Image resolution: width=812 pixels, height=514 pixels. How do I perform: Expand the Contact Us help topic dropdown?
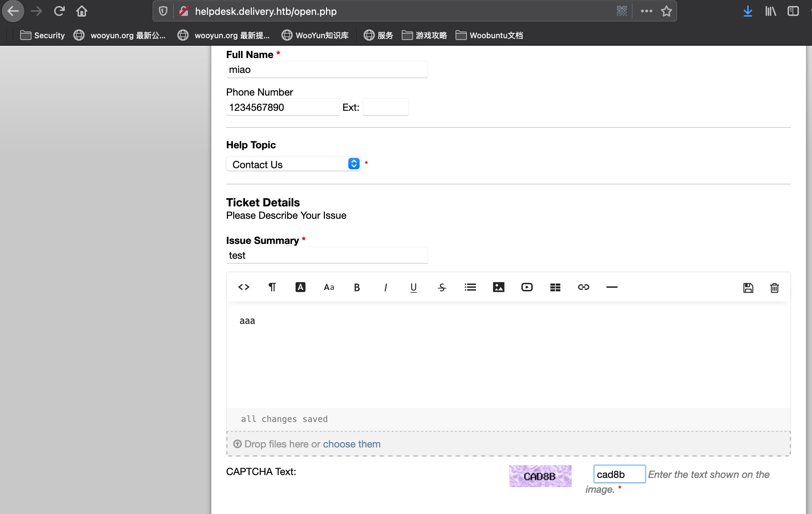click(x=293, y=164)
